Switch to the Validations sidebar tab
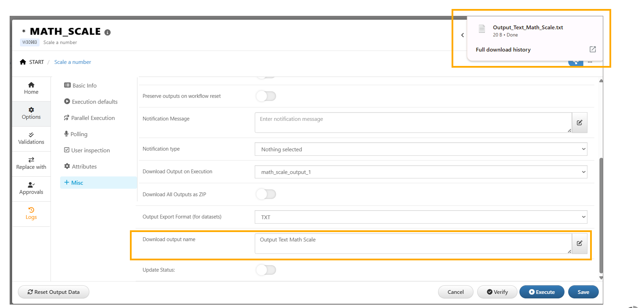 [x=31, y=138]
